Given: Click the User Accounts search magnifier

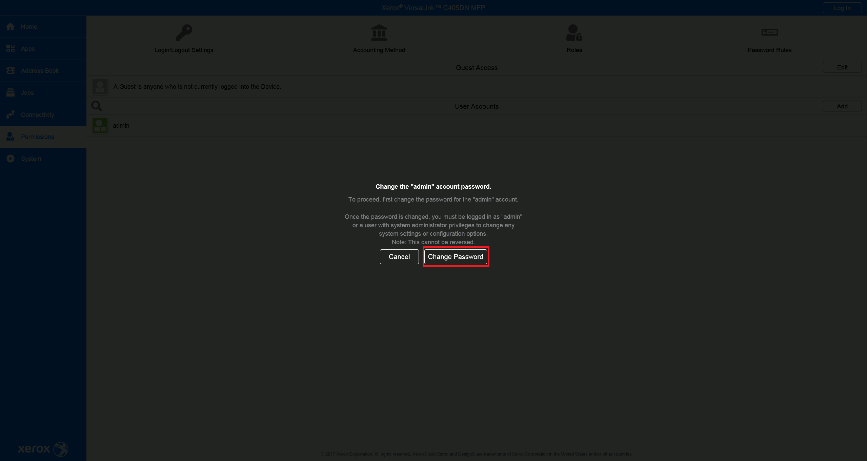Looking at the screenshot, I should 96,106.
